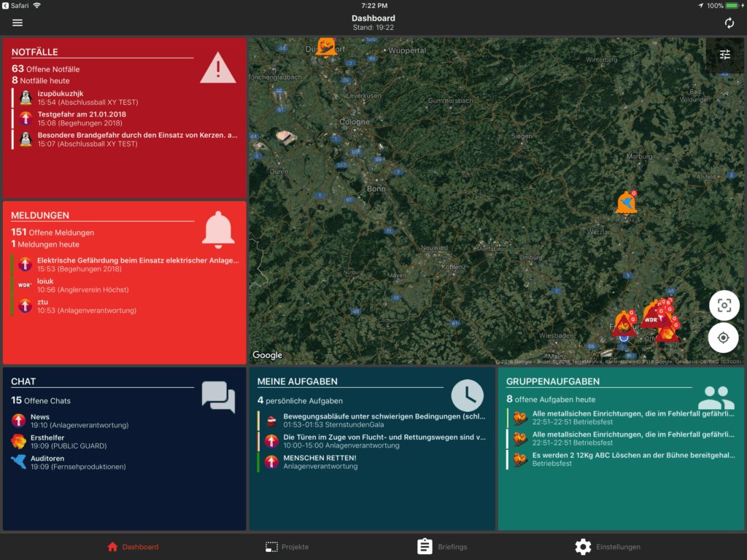Click the Meldungen bell icon

pyautogui.click(x=218, y=230)
